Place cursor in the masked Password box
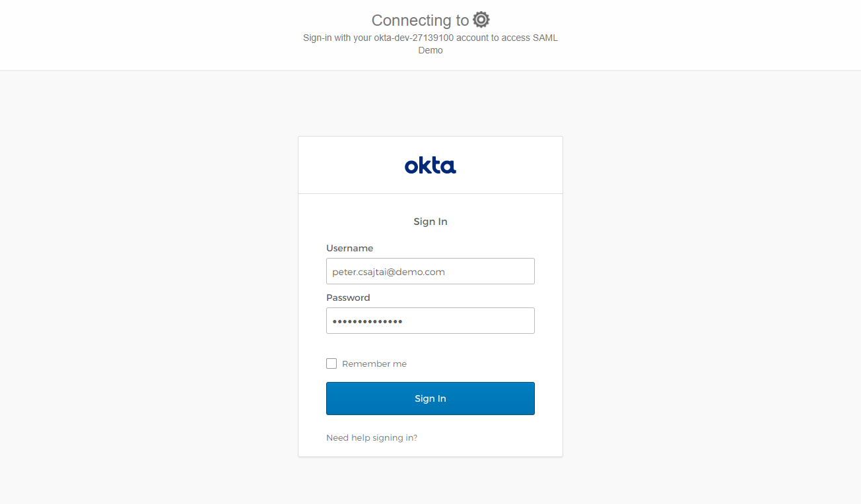The height and width of the screenshot is (504, 861). tap(430, 321)
